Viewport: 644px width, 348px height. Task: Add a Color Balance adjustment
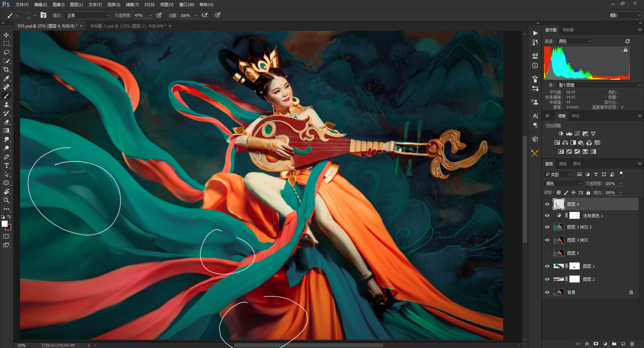click(565, 143)
